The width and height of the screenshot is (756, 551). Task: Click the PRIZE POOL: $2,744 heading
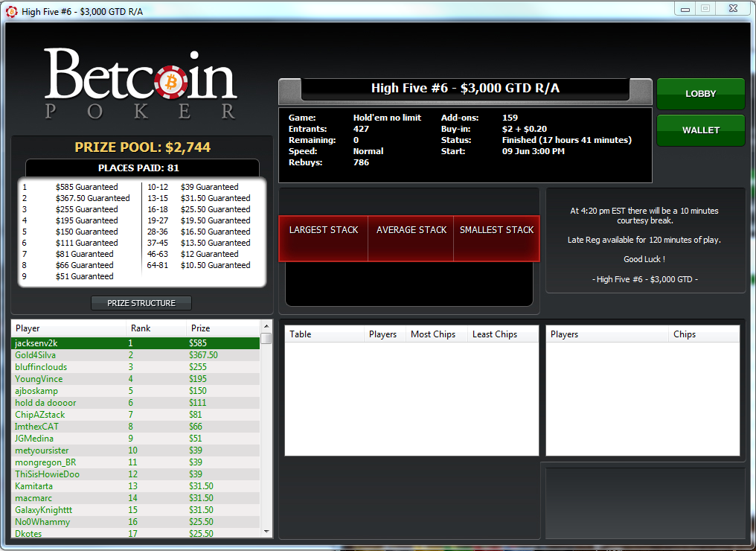coord(143,147)
